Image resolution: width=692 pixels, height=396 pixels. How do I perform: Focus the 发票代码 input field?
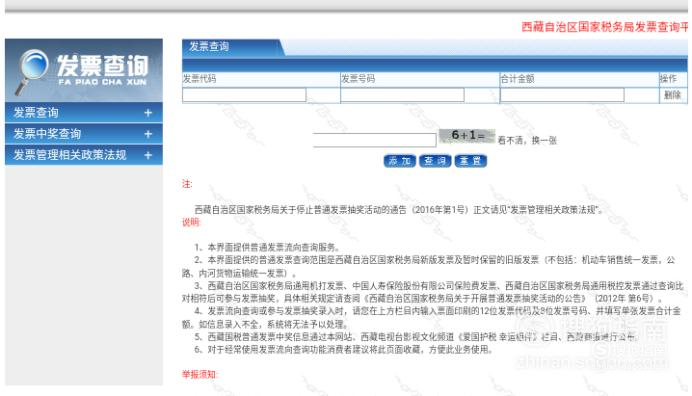click(244, 95)
